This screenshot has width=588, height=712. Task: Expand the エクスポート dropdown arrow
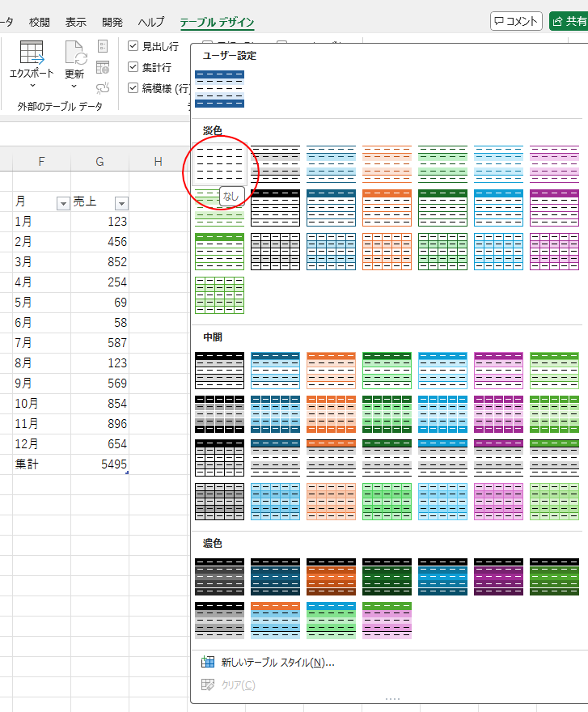click(x=32, y=86)
